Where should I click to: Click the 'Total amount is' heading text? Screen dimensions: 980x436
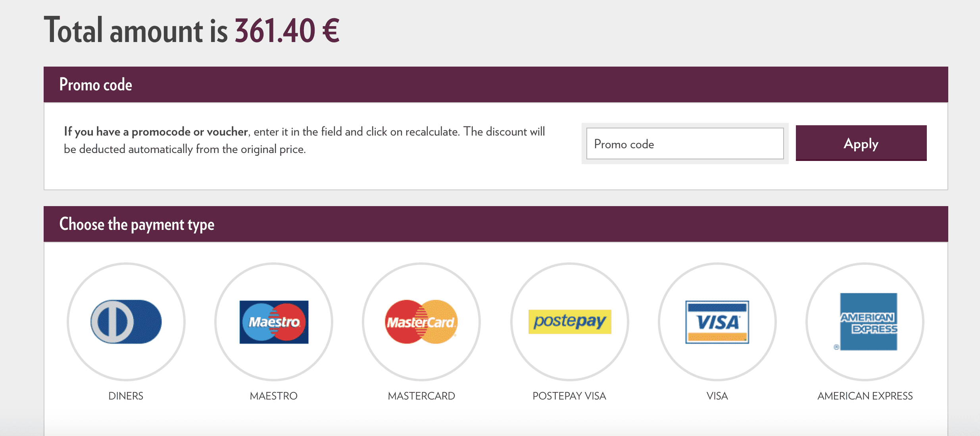coord(136,31)
